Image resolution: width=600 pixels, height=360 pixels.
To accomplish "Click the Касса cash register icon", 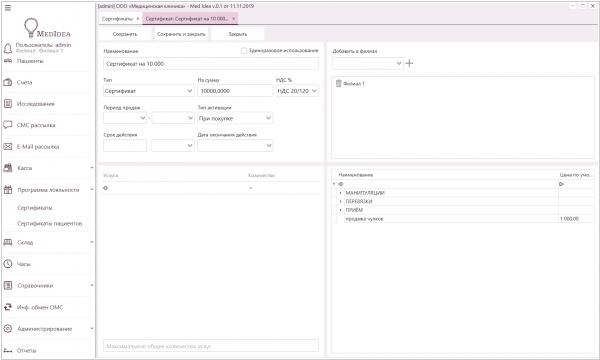I will click(8, 168).
